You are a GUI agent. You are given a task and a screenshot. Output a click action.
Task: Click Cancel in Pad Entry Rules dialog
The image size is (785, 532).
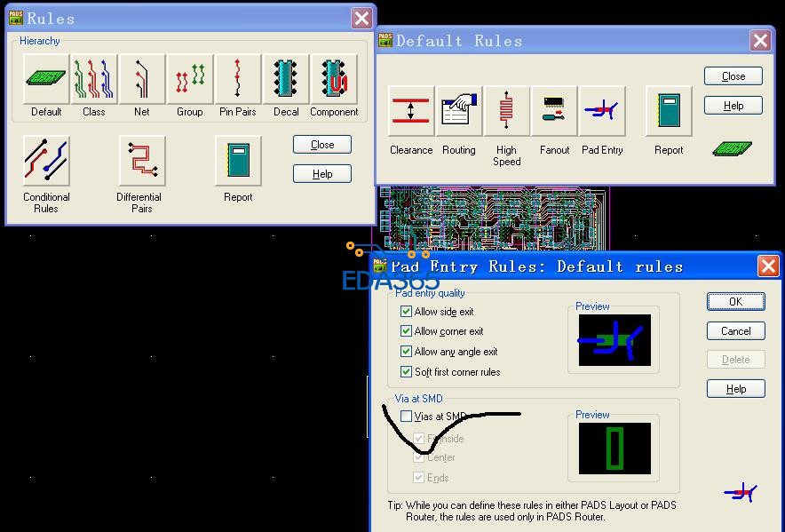click(x=736, y=331)
